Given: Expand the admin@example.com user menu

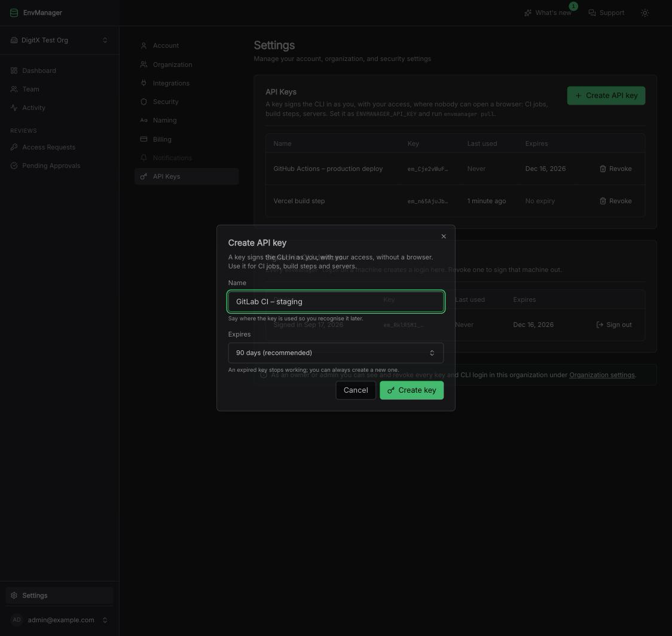Looking at the screenshot, I should point(59,620).
